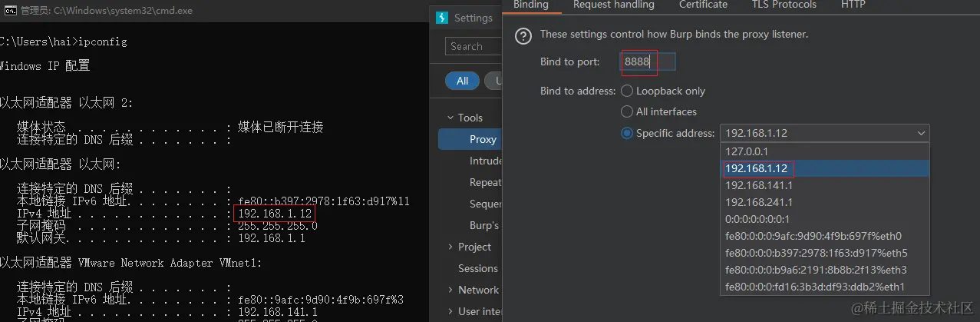Choose the fe80 address ending in %eth1
Screen dimensions: 980x322
tap(825, 287)
